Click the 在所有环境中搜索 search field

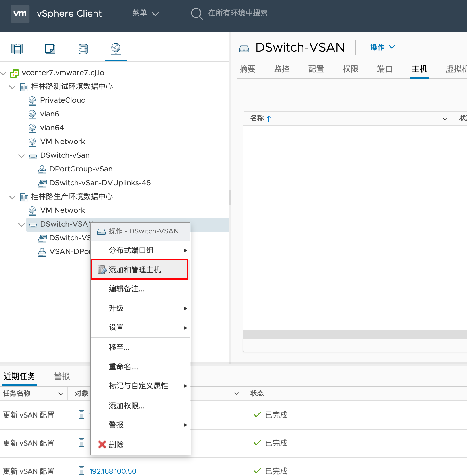(238, 13)
